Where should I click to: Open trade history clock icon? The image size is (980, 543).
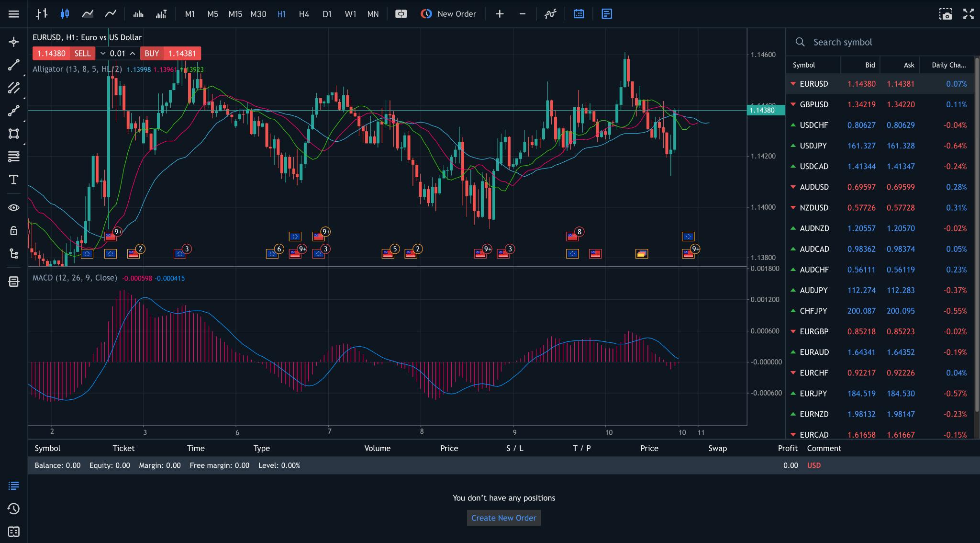(x=14, y=509)
